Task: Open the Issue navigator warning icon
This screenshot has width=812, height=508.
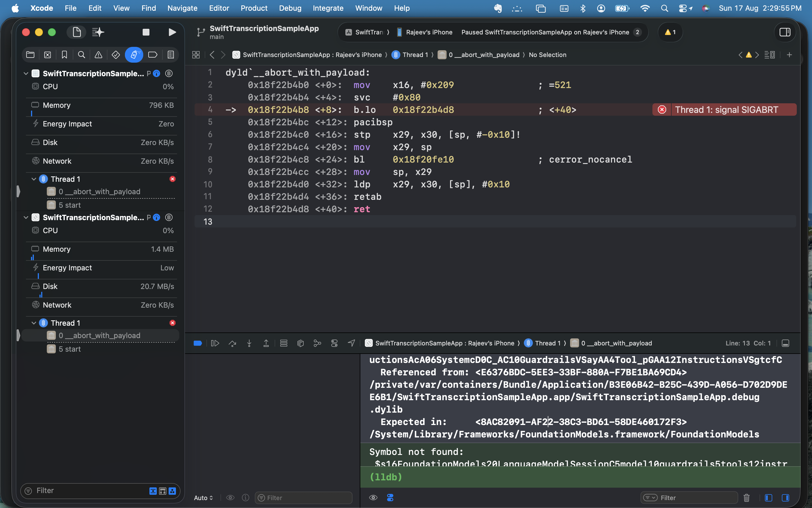Action: click(x=98, y=55)
